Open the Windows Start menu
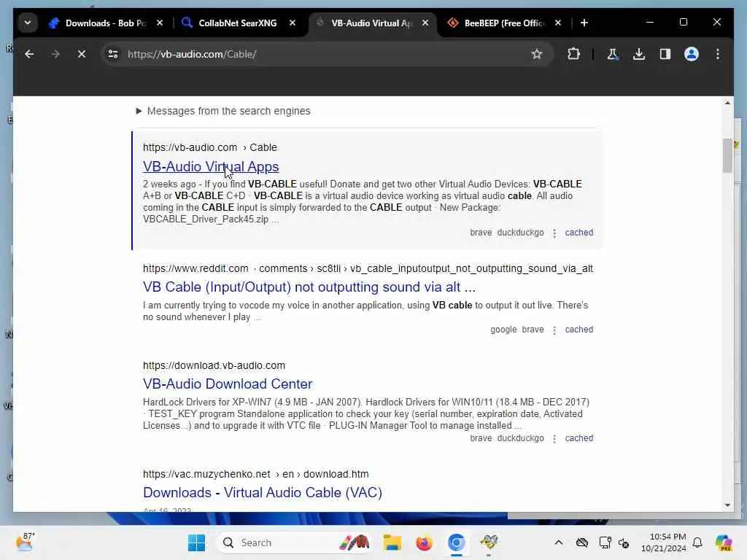 coord(196,542)
